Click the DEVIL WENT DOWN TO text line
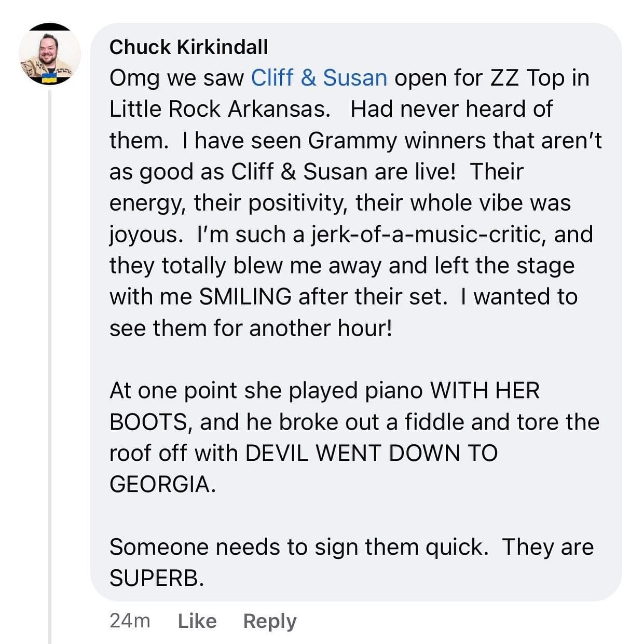Image resolution: width=644 pixels, height=644 pixels. tap(371, 453)
